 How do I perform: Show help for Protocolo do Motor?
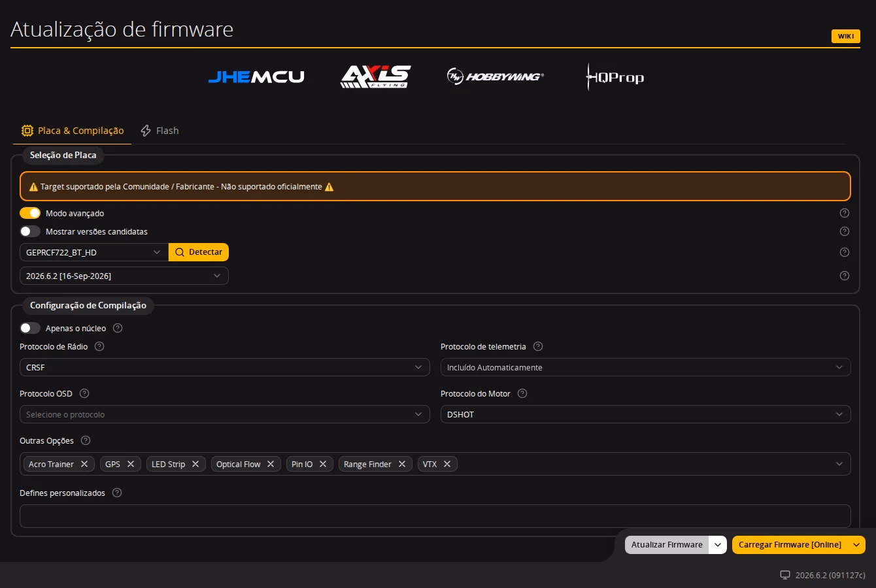tap(522, 393)
